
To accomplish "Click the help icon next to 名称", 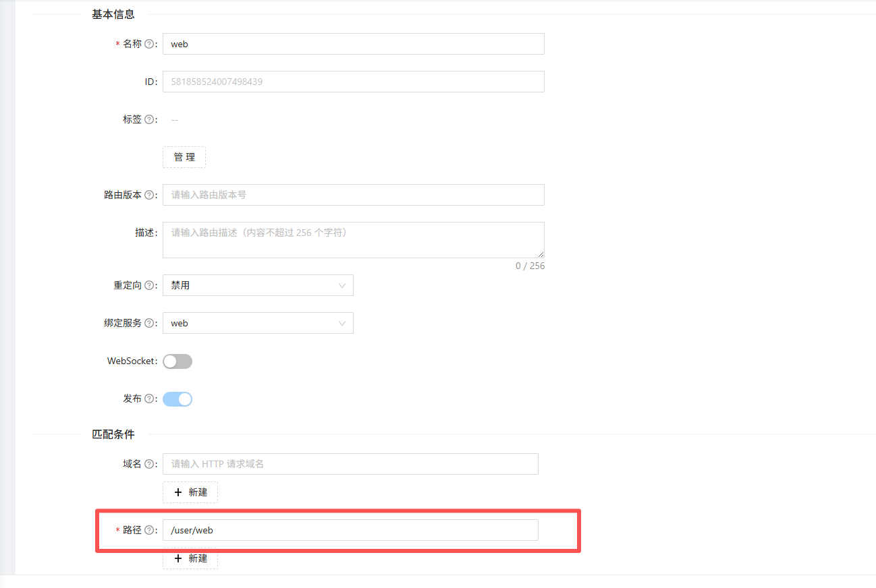I will click(x=149, y=44).
